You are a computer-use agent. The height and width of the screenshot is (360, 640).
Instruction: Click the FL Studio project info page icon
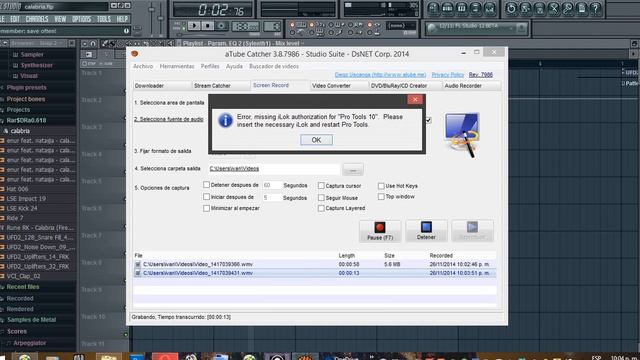click(582, 8)
